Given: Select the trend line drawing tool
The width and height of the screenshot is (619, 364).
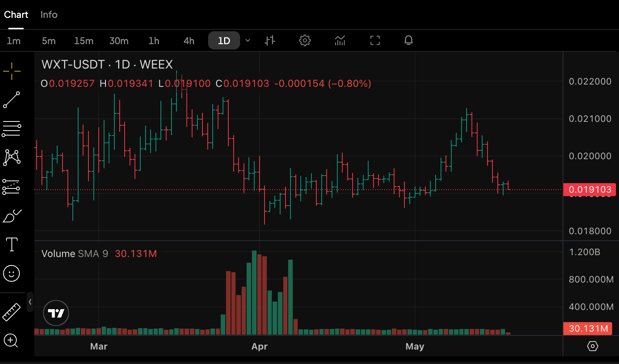Looking at the screenshot, I should tap(12, 100).
